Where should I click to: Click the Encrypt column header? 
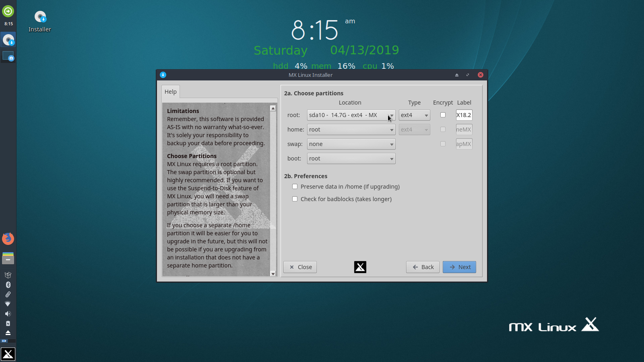coord(443,103)
